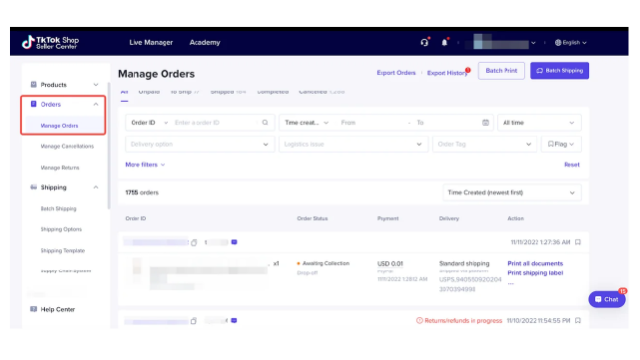Click Print all documents link
The image size is (640, 360).
click(535, 263)
